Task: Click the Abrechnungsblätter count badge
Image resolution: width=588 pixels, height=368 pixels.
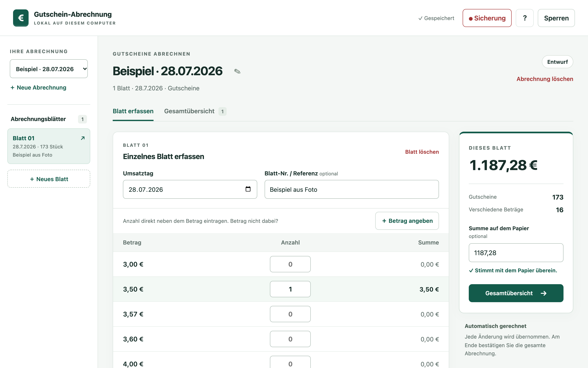Action: coord(82,119)
